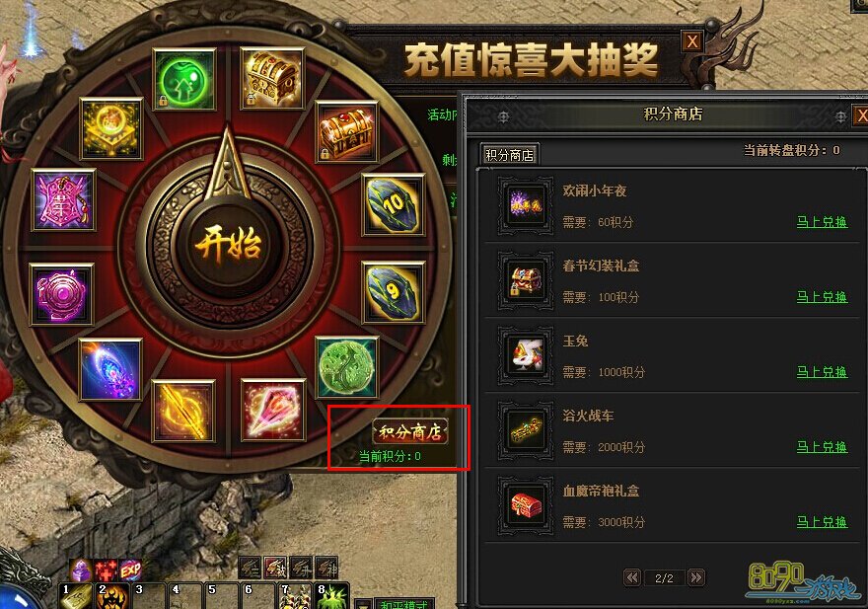Viewport: 868px width, 609px height.
Task: Click 马上兑换 for 浴火战车
Action: 822,447
